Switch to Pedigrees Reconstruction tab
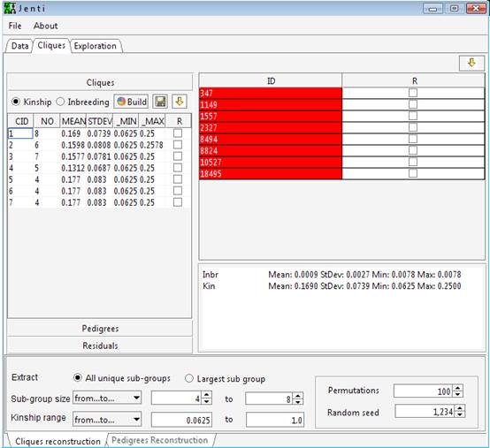 coord(160,440)
